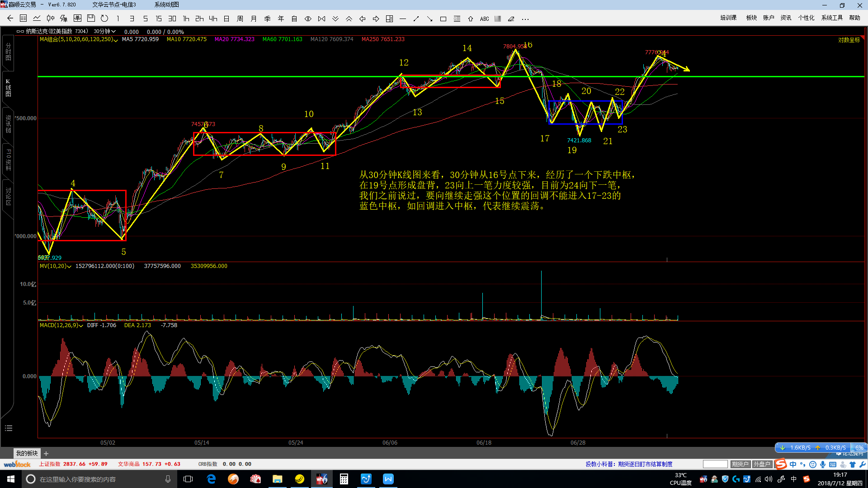This screenshot has width=868, height=488.
Task: Select the 4h period button
Action: pyautogui.click(x=213, y=19)
